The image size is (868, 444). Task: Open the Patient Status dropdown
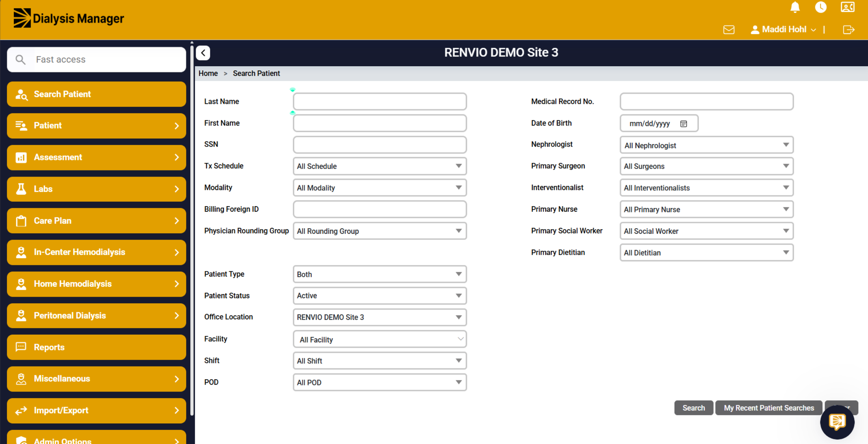(380, 296)
